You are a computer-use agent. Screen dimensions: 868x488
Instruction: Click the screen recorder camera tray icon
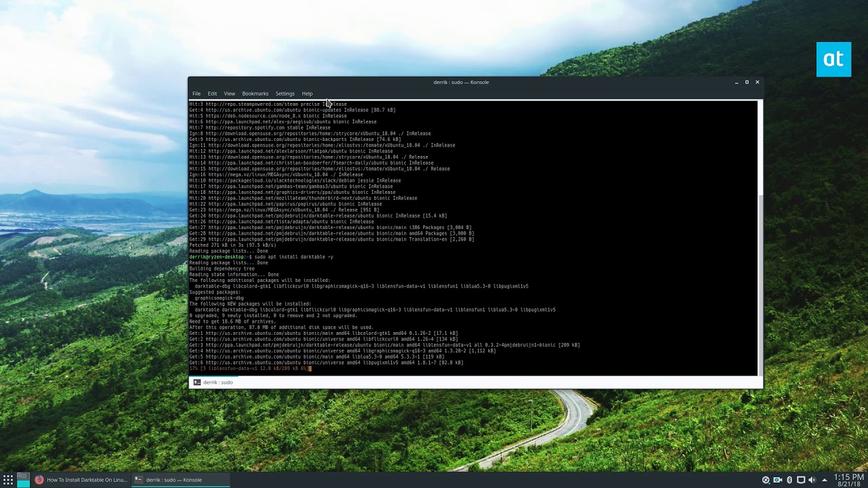pyautogui.click(x=777, y=480)
